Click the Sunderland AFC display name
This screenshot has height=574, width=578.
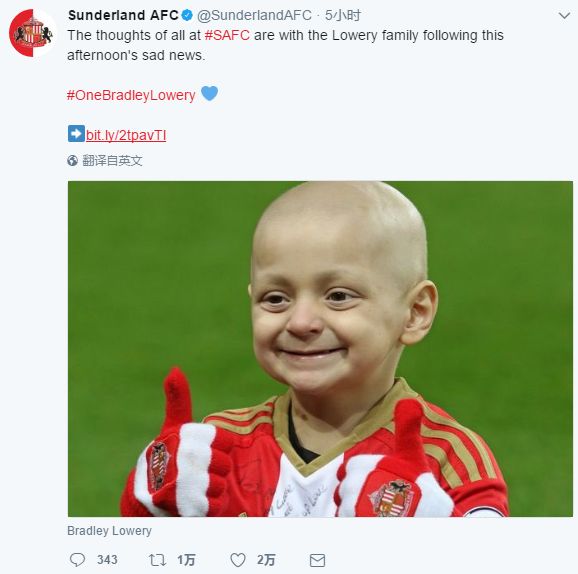coord(123,15)
